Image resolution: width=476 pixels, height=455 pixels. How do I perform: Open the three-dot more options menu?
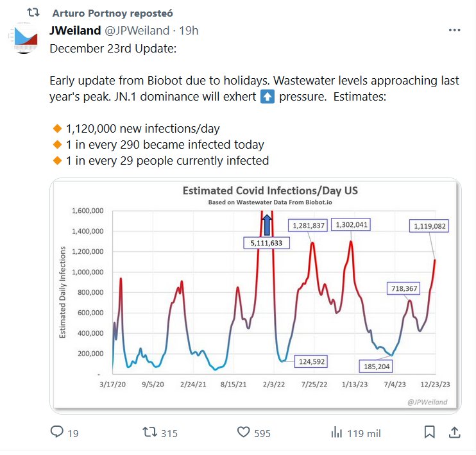point(454,30)
